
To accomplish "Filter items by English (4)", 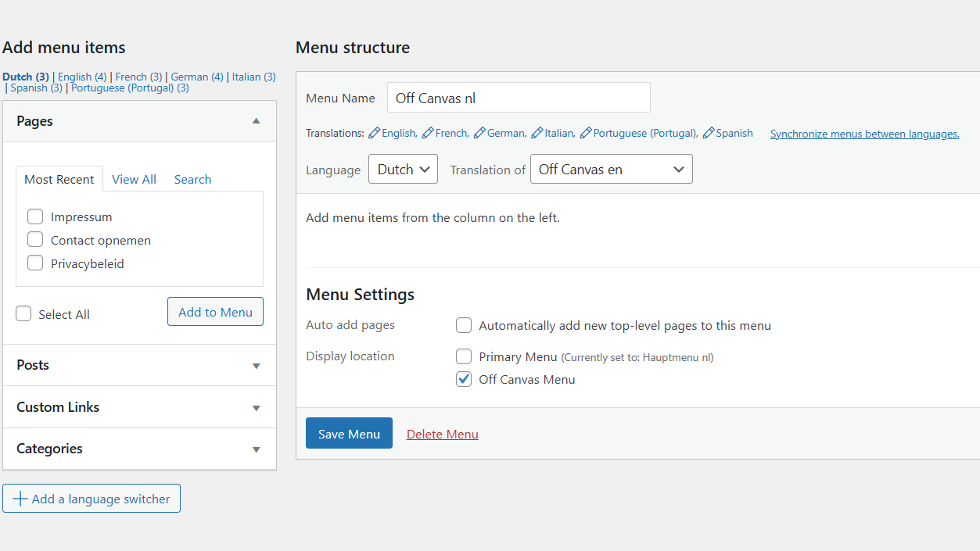I will tap(82, 77).
